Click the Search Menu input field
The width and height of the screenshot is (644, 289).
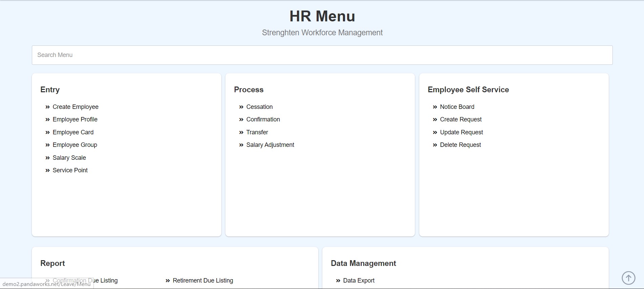pos(322,55)
